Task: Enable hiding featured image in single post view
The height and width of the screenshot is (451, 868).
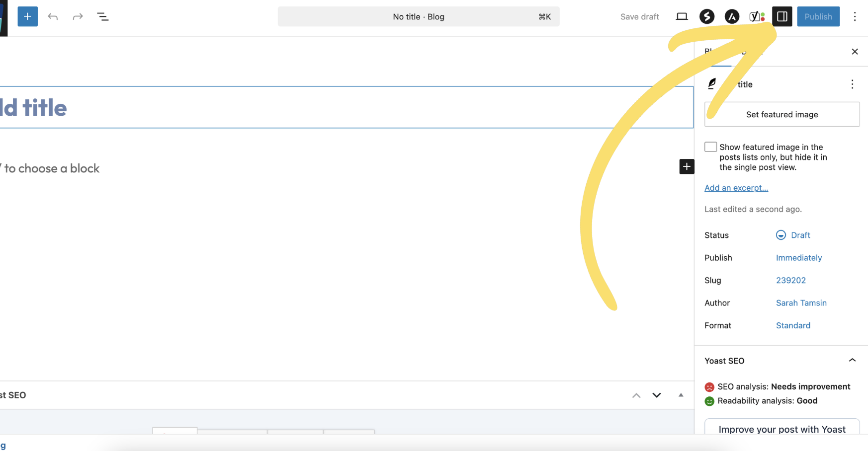Action: 710,147
